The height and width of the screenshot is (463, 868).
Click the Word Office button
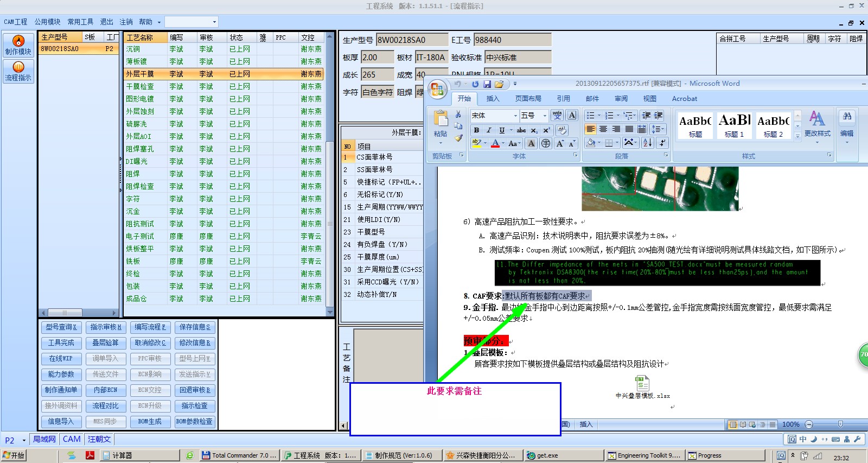(437, 90)
